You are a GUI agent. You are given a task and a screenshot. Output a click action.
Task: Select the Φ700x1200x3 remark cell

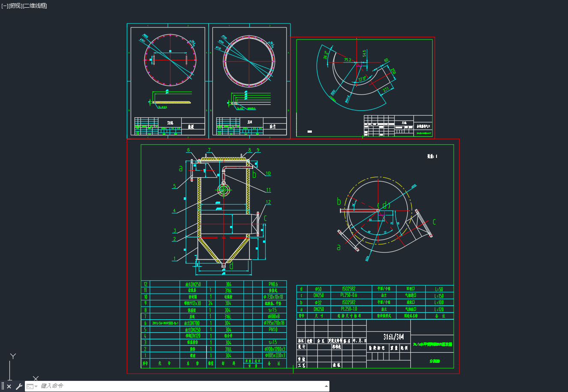coord(274,349)
